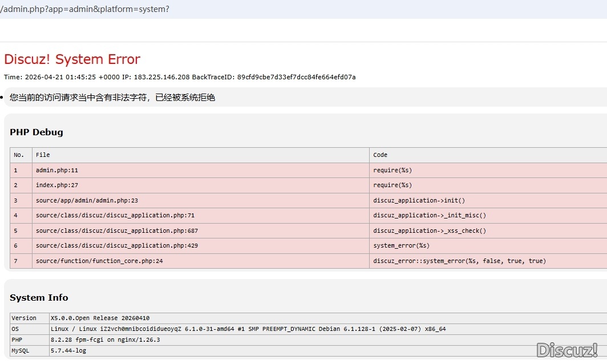
Task: Select the discuz_application.php:429 file entry
Action: [116, 245]
